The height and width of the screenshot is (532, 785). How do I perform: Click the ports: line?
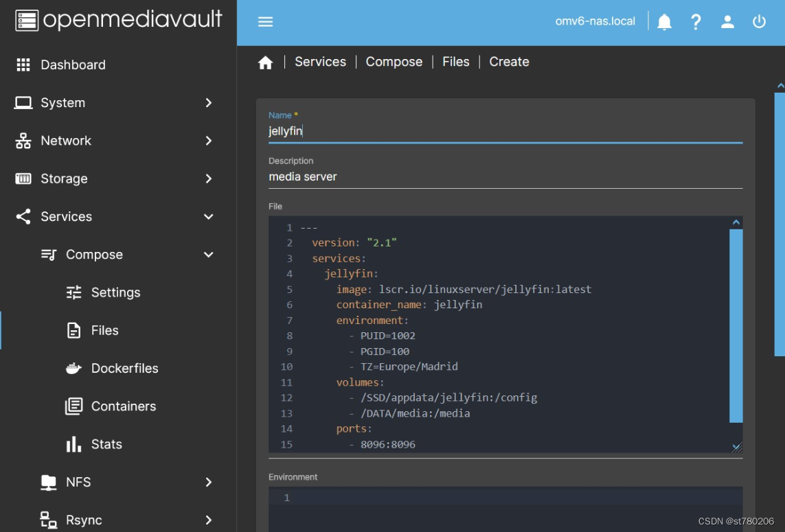point(354,429)
